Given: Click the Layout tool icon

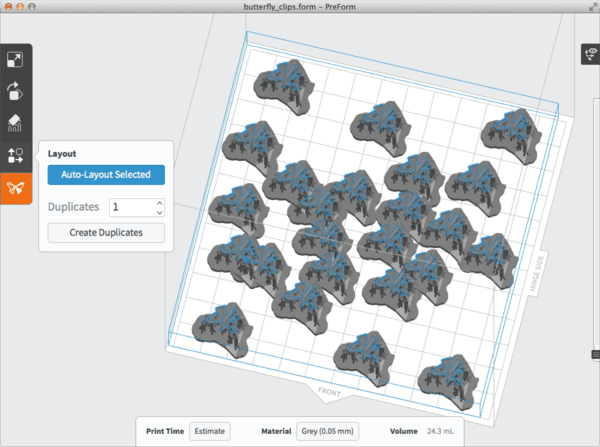Looking at the screenshot, I should [15, 155].
